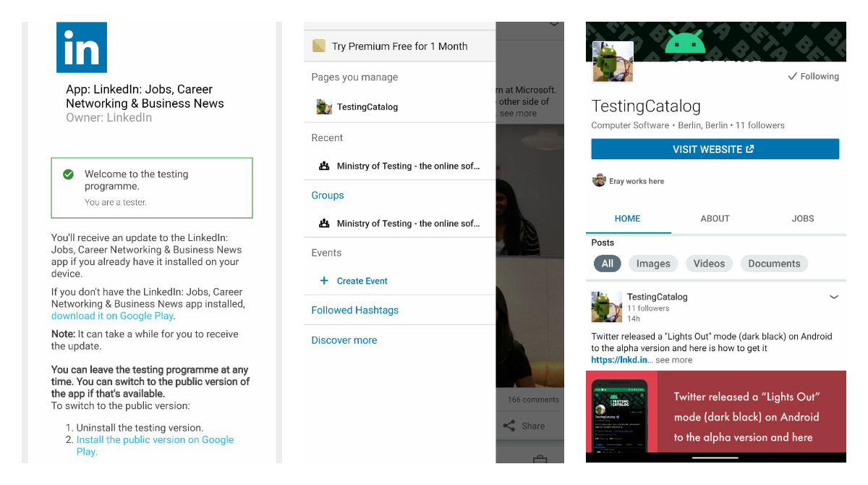Expand the post options chevron
Screen dimensions: 868x485
(x=834, y=297)
